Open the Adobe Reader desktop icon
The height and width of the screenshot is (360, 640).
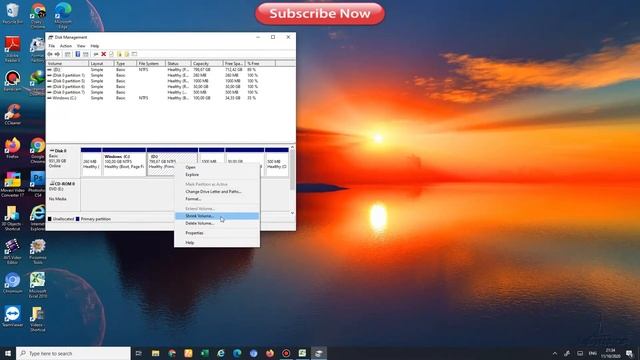pyautogui.click(x=12, y=49)
